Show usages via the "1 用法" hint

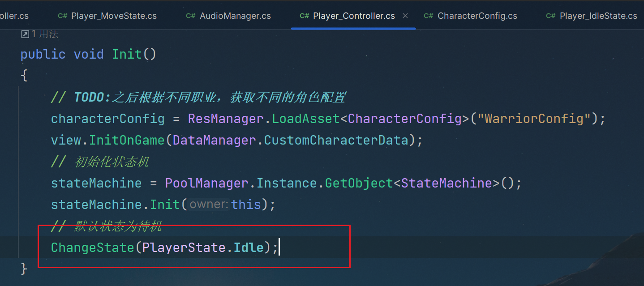tap(45, 34)
